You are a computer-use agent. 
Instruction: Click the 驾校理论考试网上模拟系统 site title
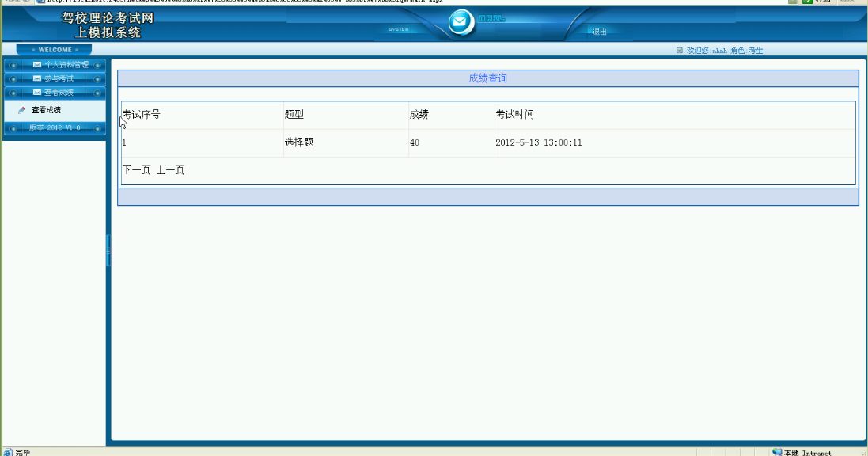(x=108, y=25)
